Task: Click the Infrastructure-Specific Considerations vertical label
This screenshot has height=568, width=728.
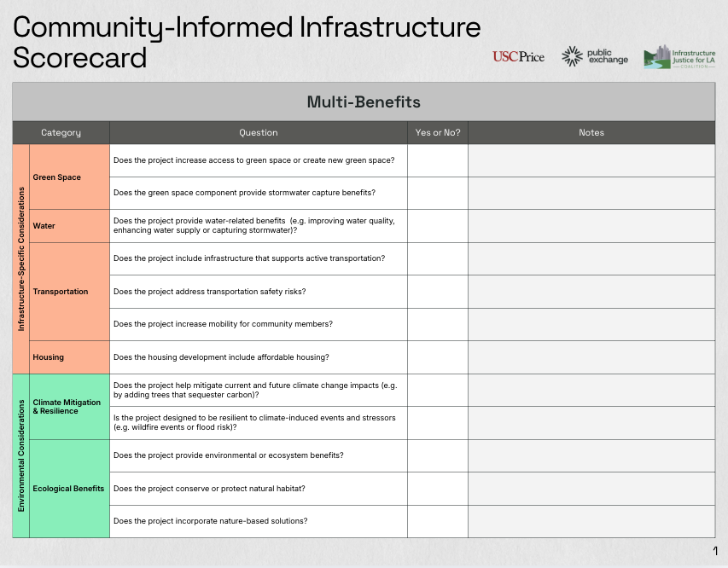Action: click(x=21, y=259)
